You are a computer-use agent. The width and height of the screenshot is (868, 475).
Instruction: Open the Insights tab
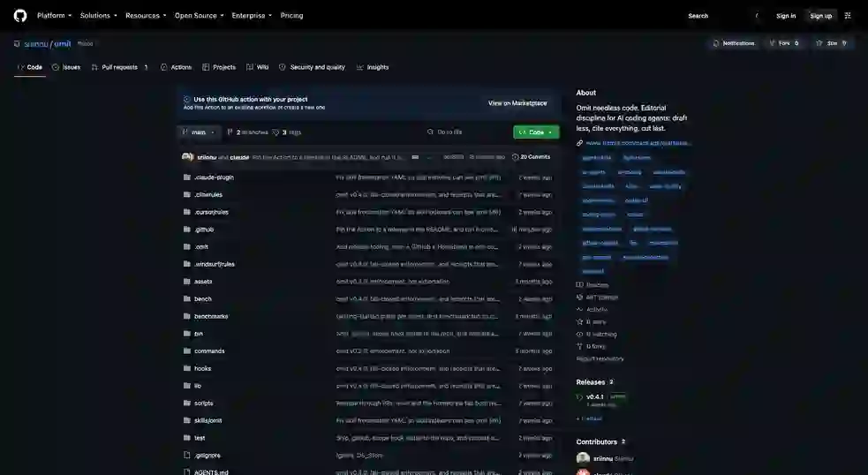[373, 67]
